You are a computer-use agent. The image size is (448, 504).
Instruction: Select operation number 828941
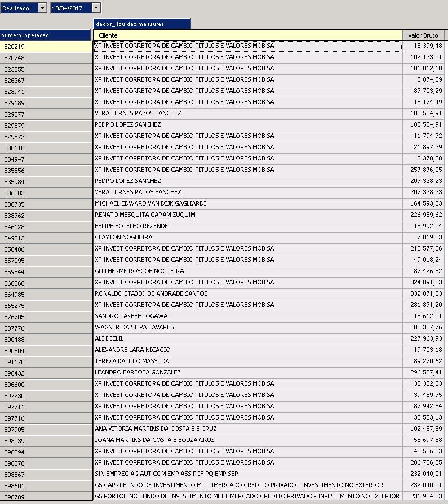pyautogui.click(x=46, y=92)
